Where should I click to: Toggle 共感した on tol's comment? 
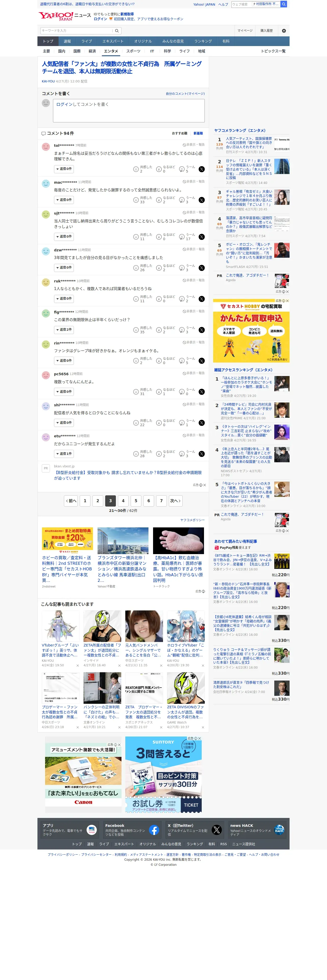pos(143,169)
